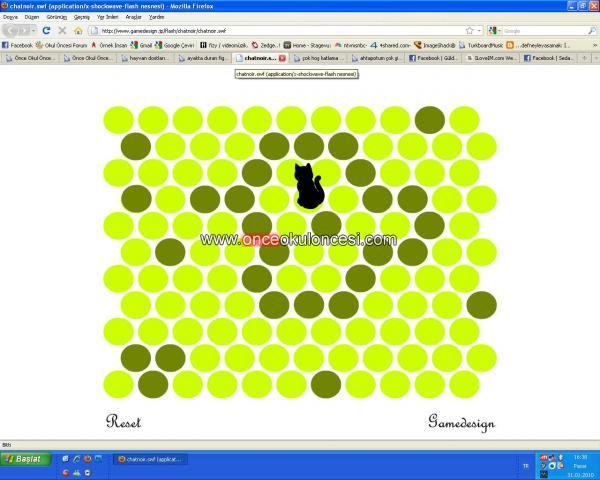600x480 pixels.
Task: Switch to the 'hayvan dostları' tab
Action: point(145,58)
